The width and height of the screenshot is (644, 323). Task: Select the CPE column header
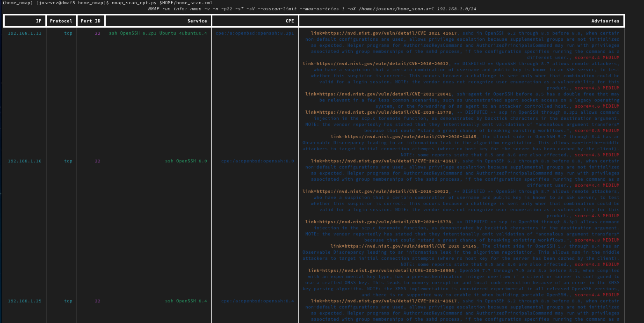[289, 21]
